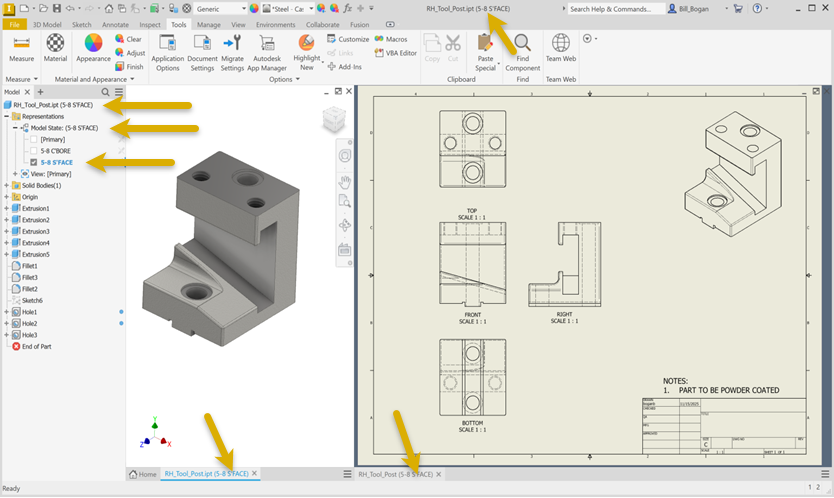
Task: Switch to the 3D Model tab
Action: pos(47,24)
